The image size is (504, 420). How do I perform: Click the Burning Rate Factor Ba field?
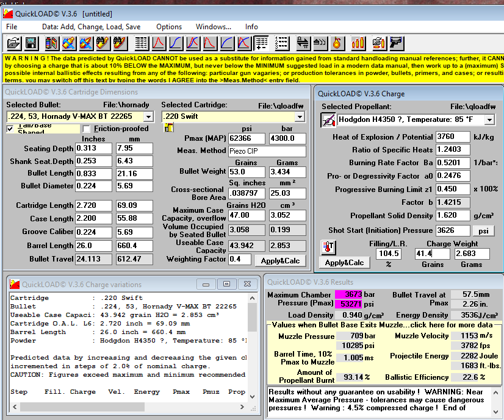tap(453, 163)
